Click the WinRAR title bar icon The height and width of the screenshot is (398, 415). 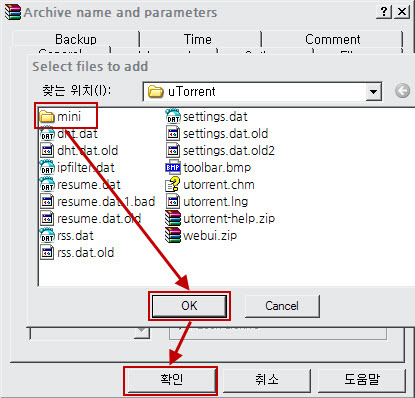[x=13, y=13]
